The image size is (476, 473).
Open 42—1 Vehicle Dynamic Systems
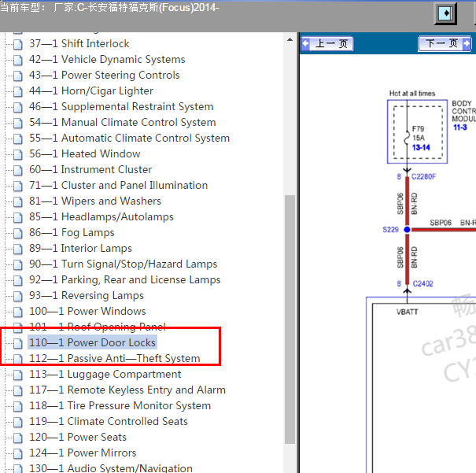click(x=107, y=60)
